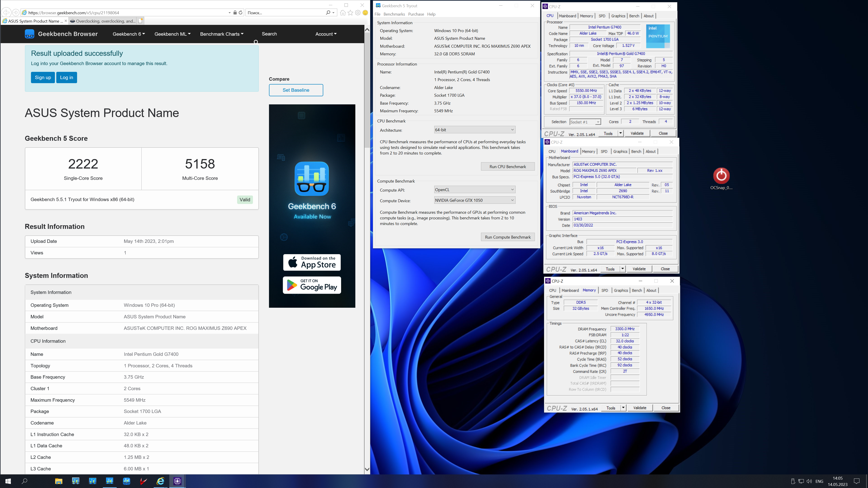Click Tools button in the Pentium G7400 CPU-Z window
Image resolution: width=868 pixels, height=488 pixels.
608,133
